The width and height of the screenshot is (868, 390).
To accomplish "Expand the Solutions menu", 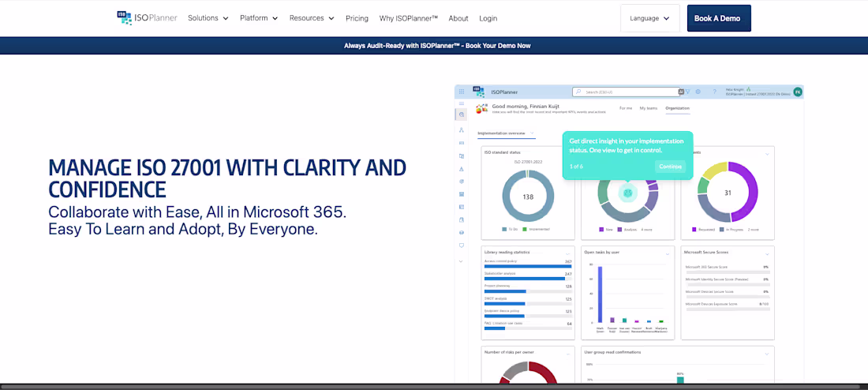I will 208,17.
